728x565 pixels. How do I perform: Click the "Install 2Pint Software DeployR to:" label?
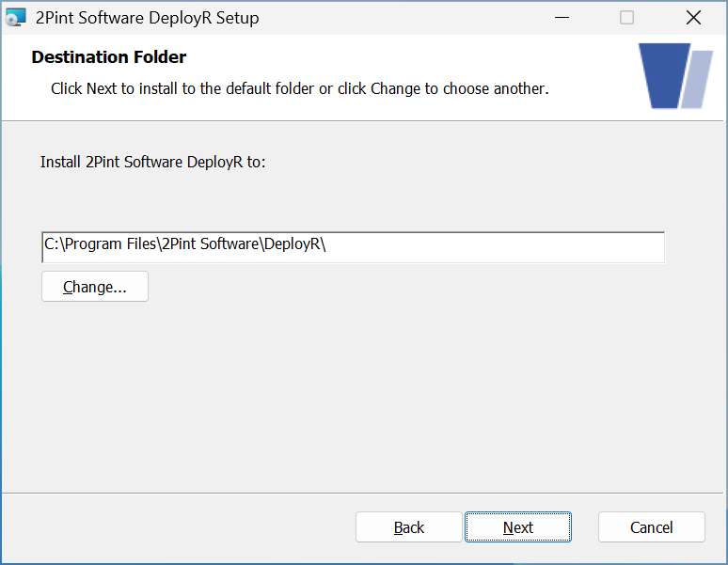[x=152, y=162]
